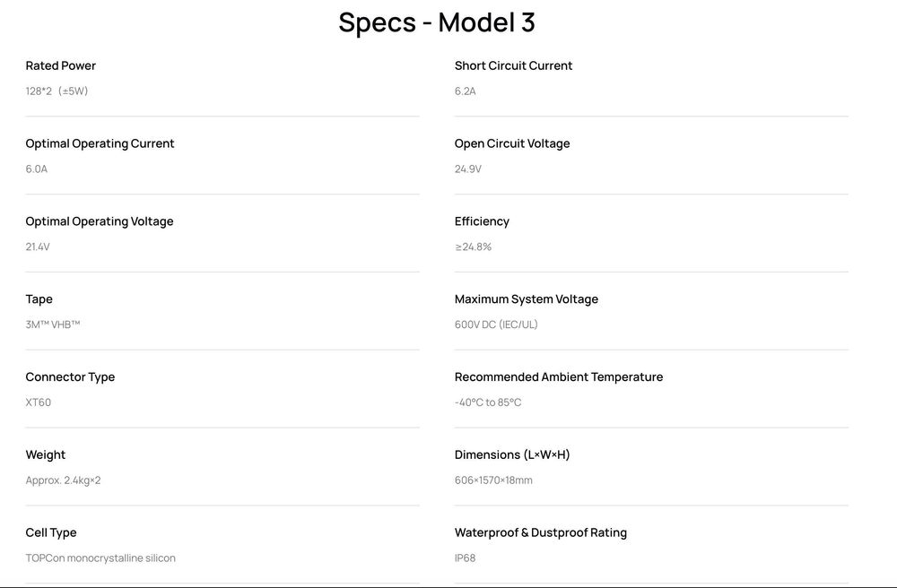Click the 600V DC (IEC/UL) value
This screenshot has width=897, height=588.
(x=496, y=324)
